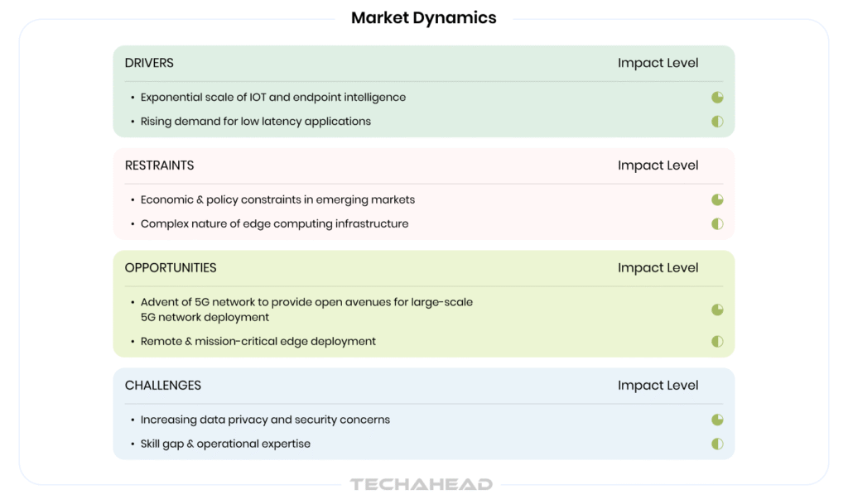Viewport: 848px width, 504px height.
Task: Click impact icon for complex edge infrastructure
Action: click(717, 224)
